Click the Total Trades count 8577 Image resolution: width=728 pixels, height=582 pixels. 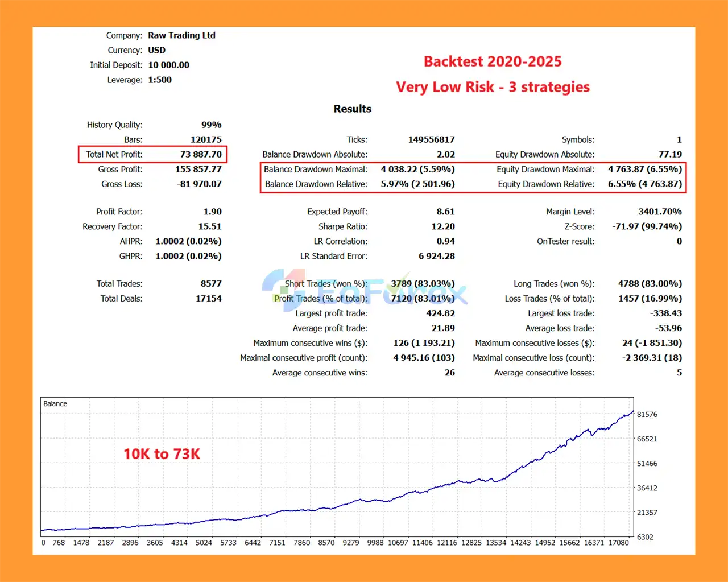point(211,283)
